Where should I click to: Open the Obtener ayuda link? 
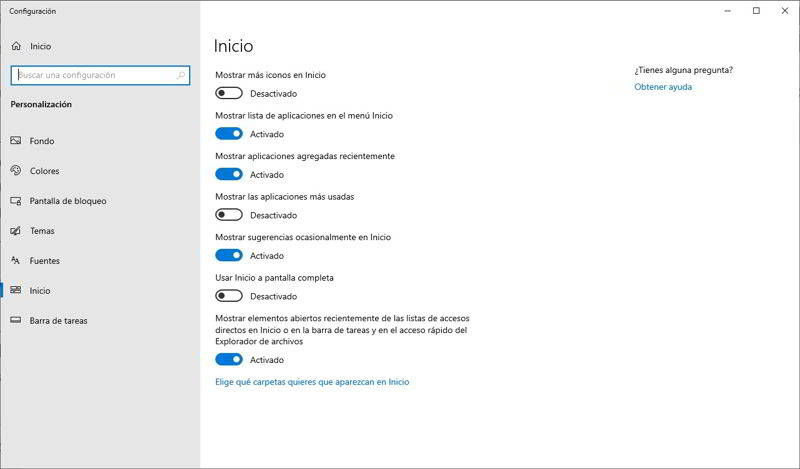tap(663, 87)
